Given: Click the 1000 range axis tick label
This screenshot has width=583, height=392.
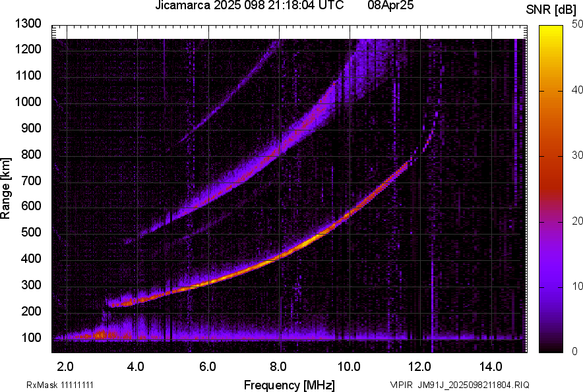Looking at the screenshot, I should point(28,102).
